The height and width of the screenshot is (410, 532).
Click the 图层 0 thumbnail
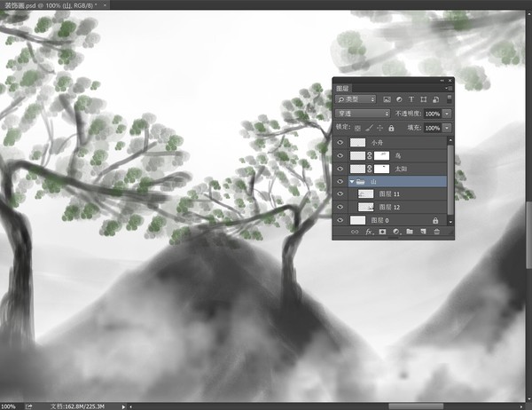[x=357, y=220]
